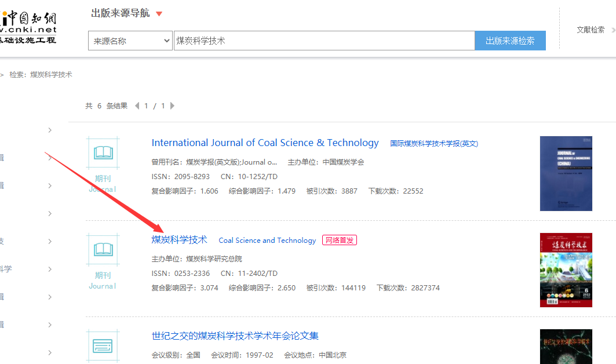Click 曾用刊名：煤炭学报(英文版) text
Viewport: 616px width, 364px height.
coord(214,162)
